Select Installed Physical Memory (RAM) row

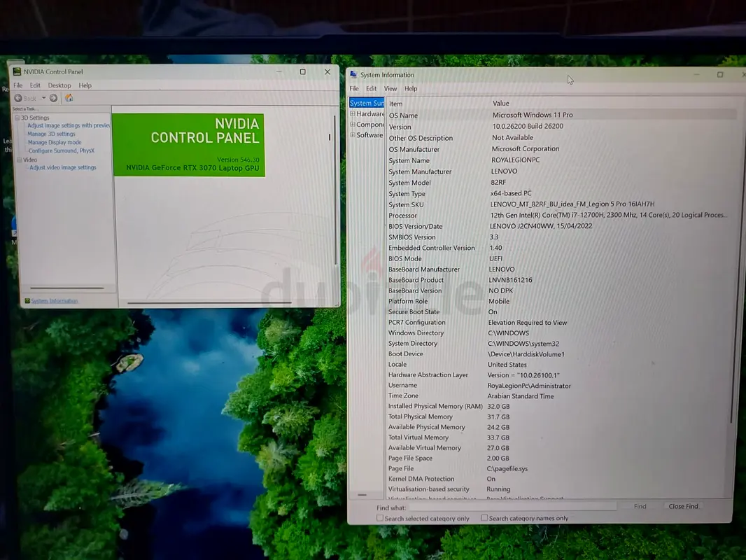[x=561, y=406]
